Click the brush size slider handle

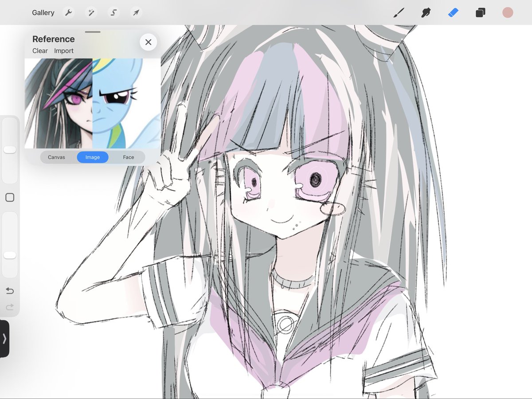pos(10,150)
